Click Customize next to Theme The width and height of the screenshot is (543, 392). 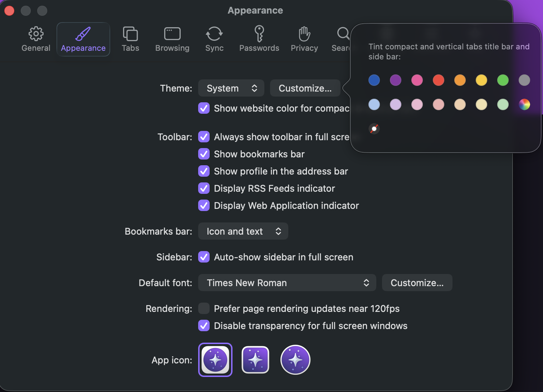click(305, 88)
